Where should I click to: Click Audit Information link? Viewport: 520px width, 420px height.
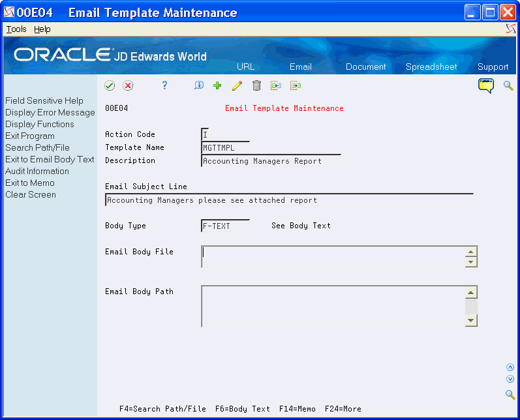pyautogui.click(x=37, y=171)
